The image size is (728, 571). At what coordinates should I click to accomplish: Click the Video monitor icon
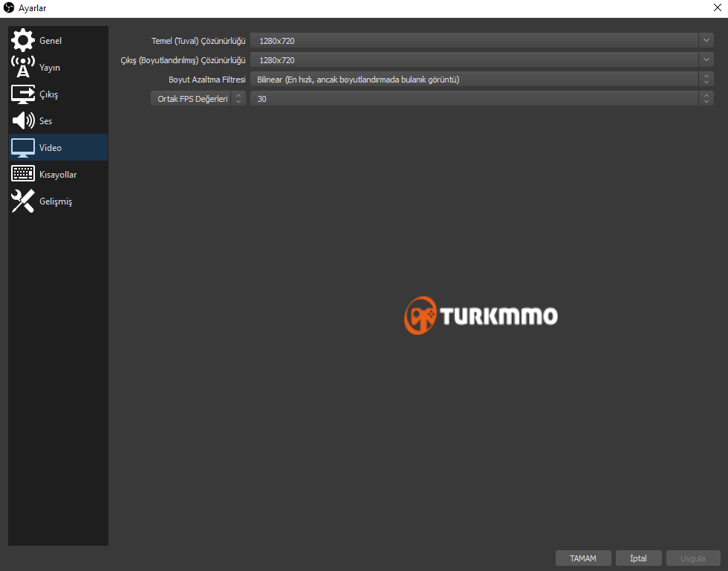click(23, 148)
